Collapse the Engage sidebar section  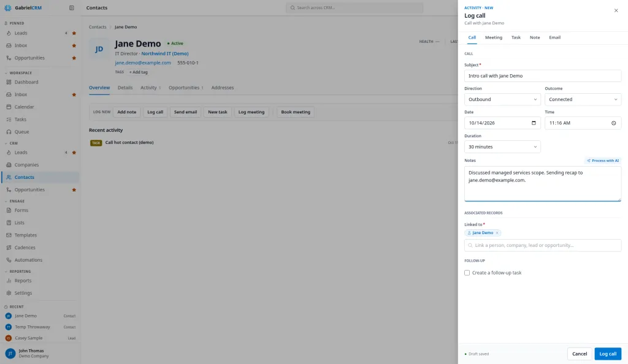(6, 201)
